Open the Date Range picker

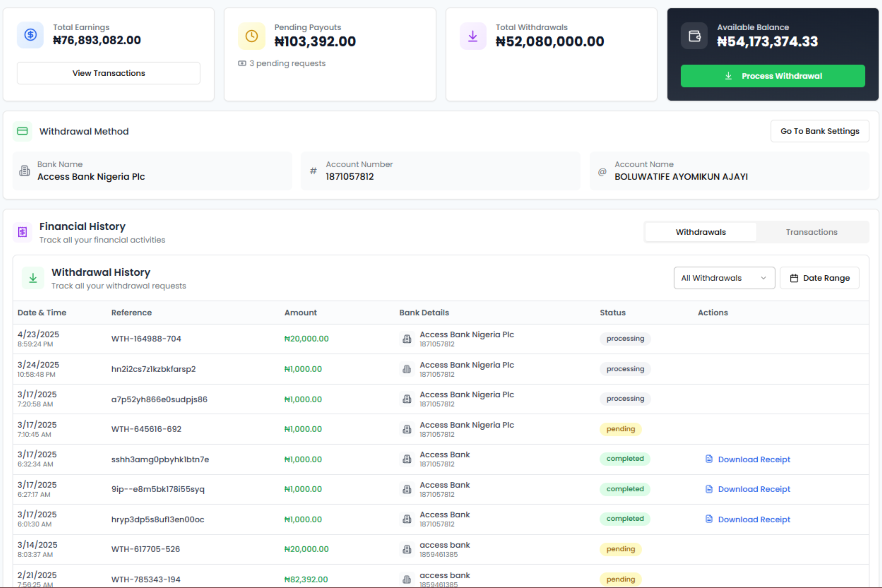pos(820,278)
